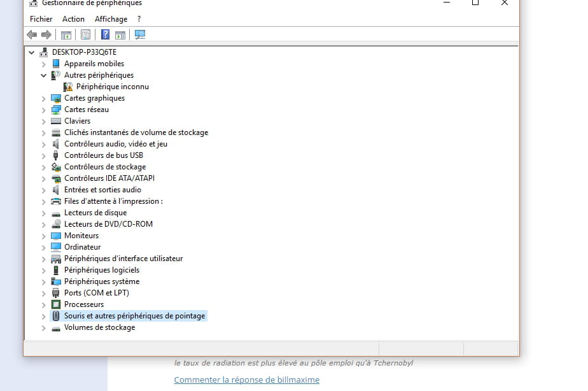Expand the Cartes réseau node
588x391 pixels.
click(x=43, y=110)
